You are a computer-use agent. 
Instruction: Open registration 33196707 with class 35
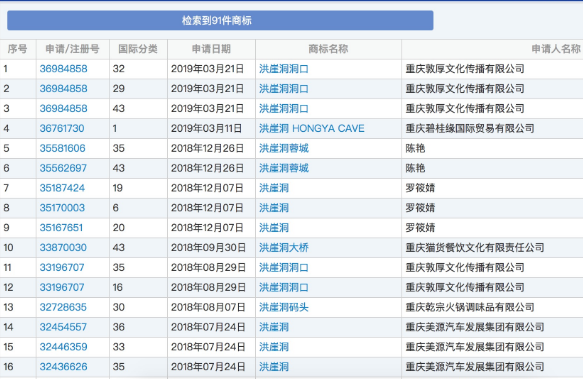click(62, 267)
